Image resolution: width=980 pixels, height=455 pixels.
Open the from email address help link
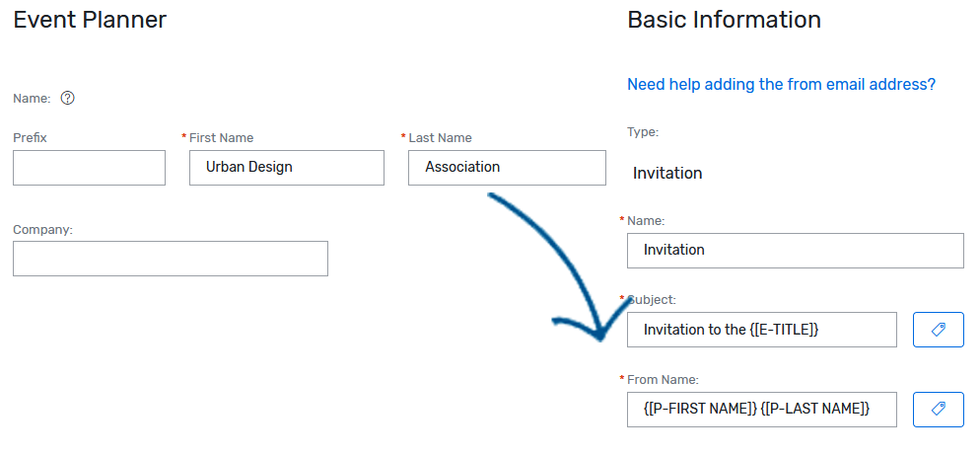781,85
